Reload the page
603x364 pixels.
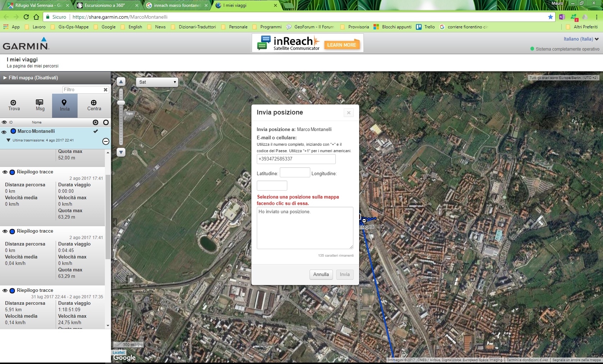pyautogui.click(x=26, y=17)
